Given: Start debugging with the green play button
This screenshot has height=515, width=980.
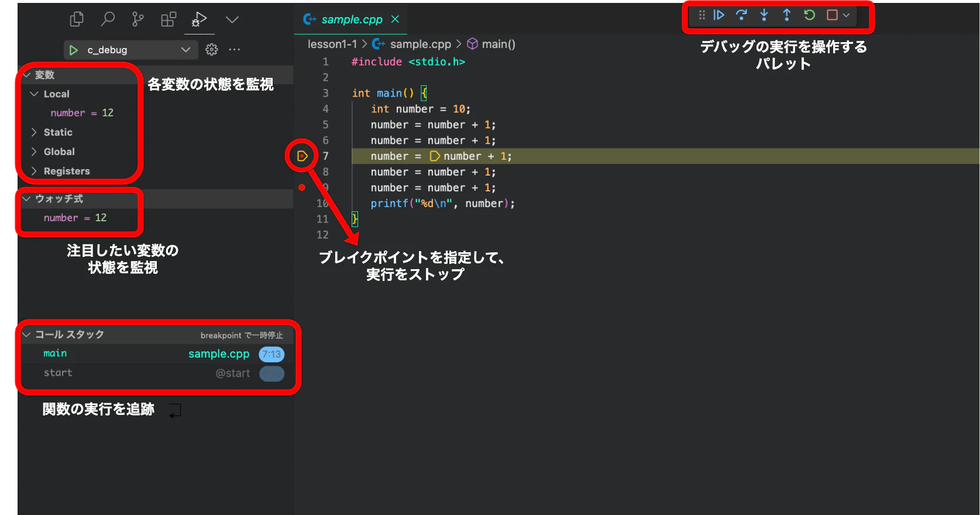Looking at the screenshot, I should click(x=74, y=50).
